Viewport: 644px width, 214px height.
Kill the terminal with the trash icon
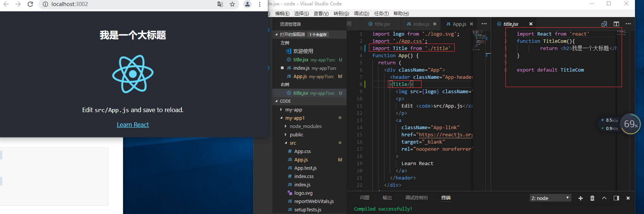593,198
